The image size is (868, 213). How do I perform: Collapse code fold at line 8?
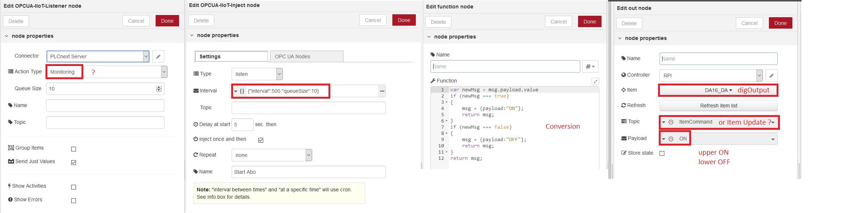point(446,133)
